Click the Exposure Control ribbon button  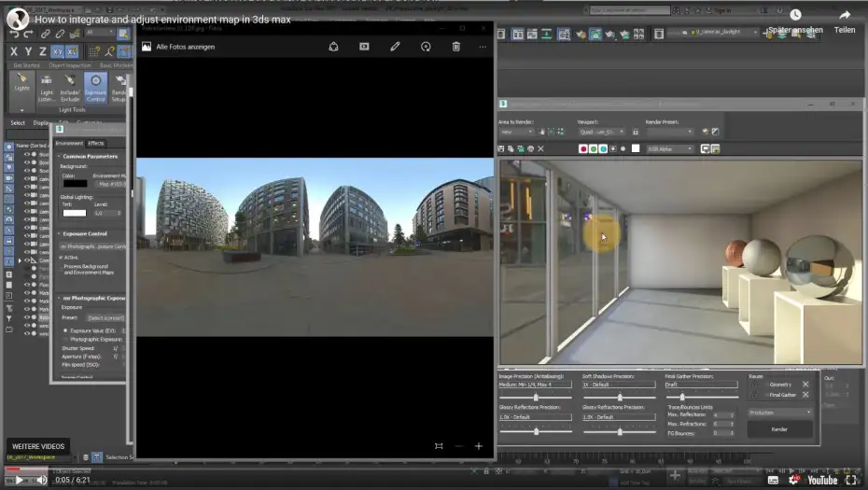[x=95, y=88]
